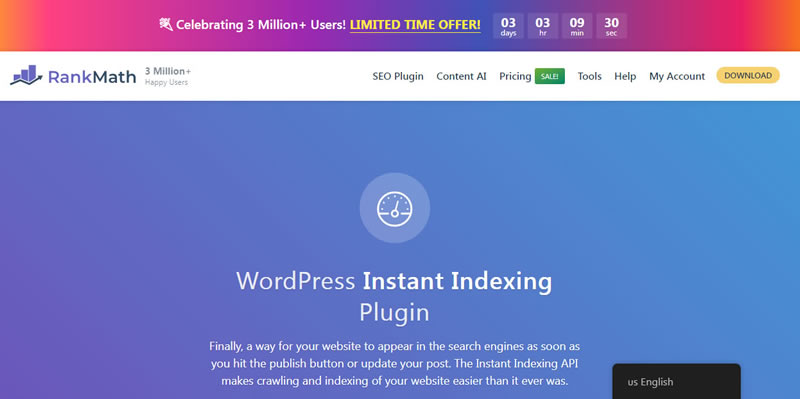Open the SEO Plugin menu

coord(398,76)
